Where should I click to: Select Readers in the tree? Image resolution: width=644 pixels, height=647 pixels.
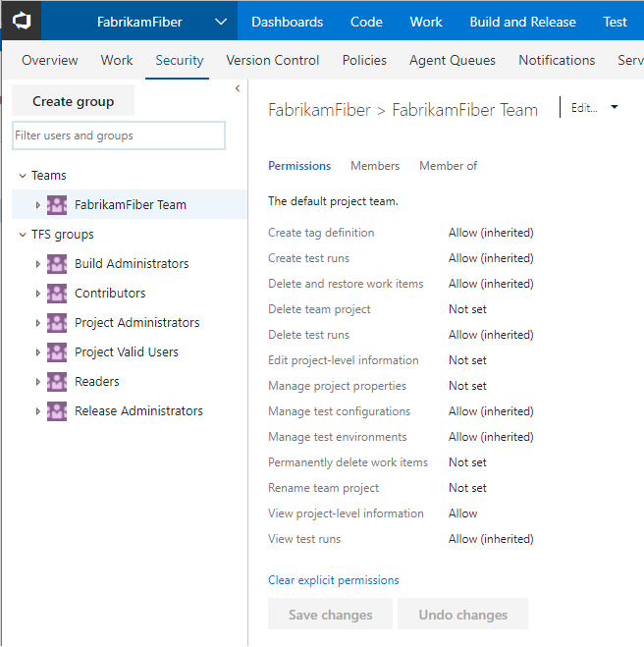tap(97, 382)
